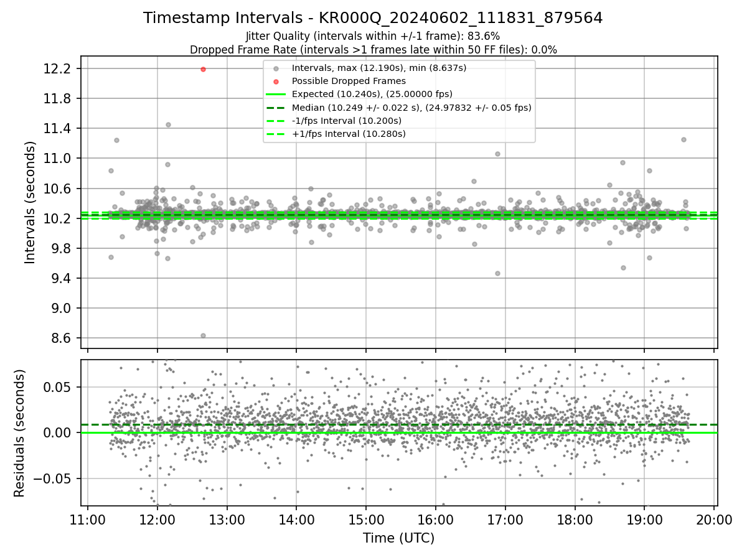
Task: Click the plot title 'Timestamp Intervals - KR000Q_20240602_111831_879564'
Action: [x=373, y=18]
